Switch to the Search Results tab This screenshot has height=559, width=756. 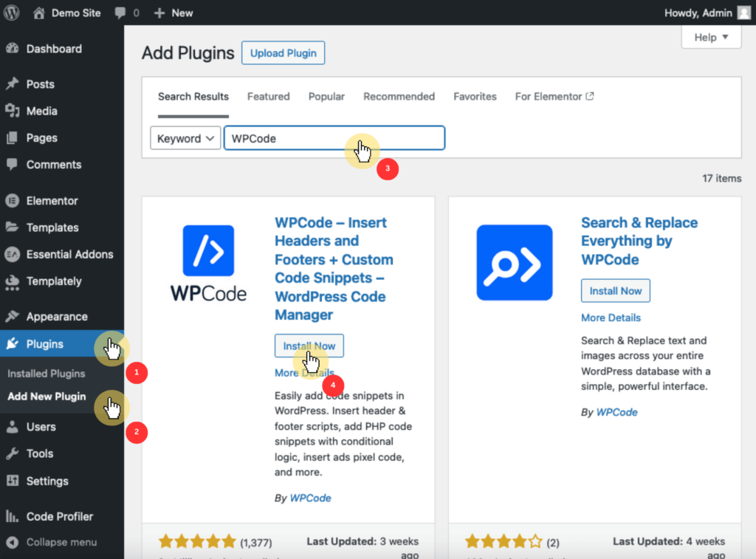click(x=193, y=97)
